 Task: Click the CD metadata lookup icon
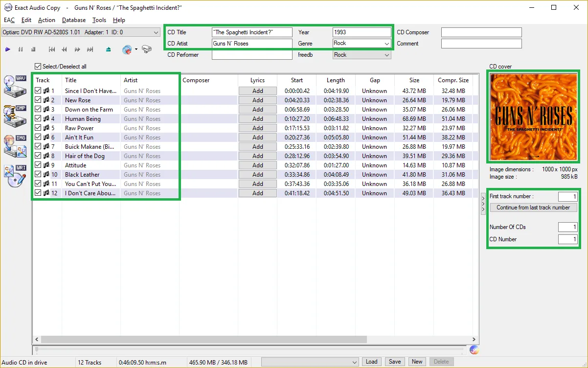coord(127,49)
